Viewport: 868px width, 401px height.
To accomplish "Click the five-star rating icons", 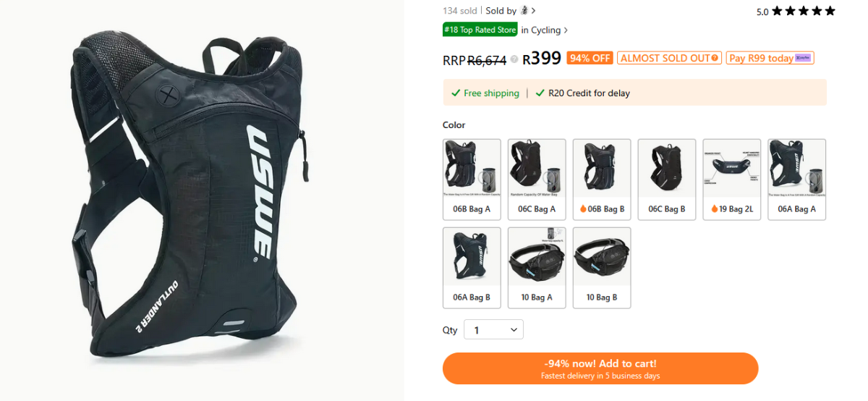I will coord(803,11).
